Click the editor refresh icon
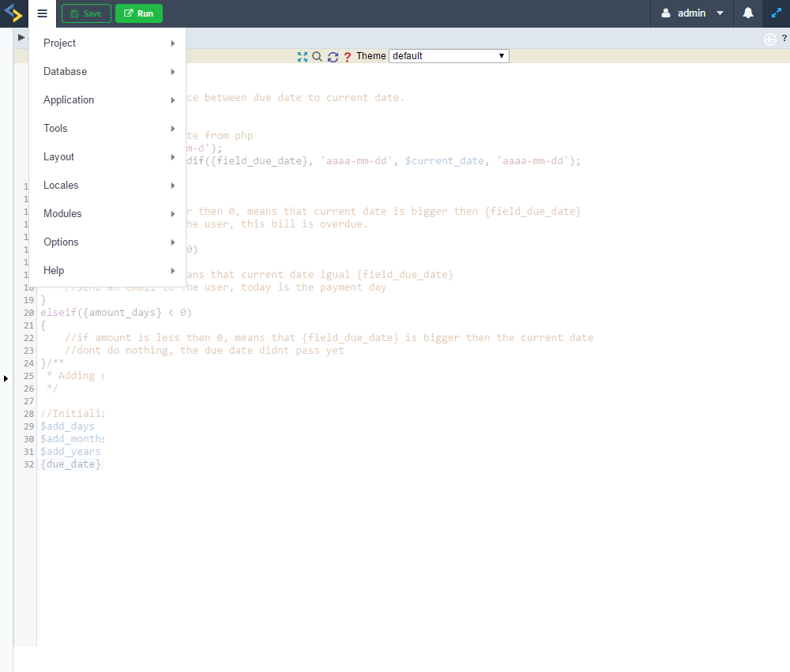 pos(333,57)
